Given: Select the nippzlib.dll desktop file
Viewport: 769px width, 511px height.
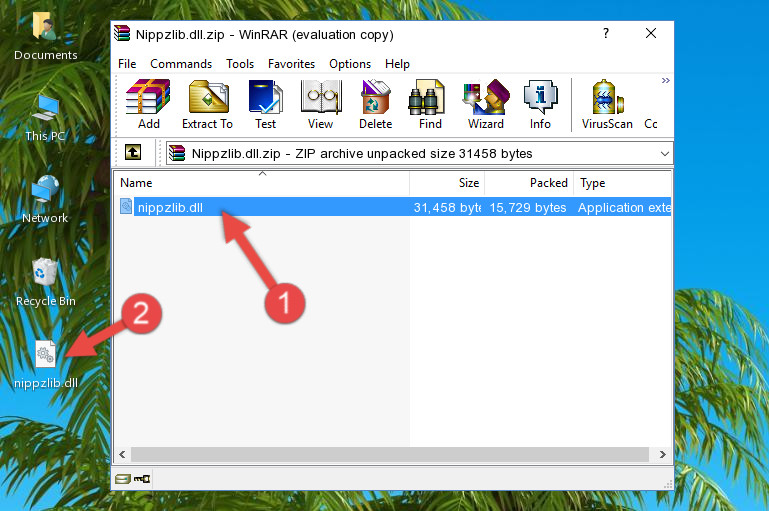Looking at the screenshot, I should [x=45, y=365].
